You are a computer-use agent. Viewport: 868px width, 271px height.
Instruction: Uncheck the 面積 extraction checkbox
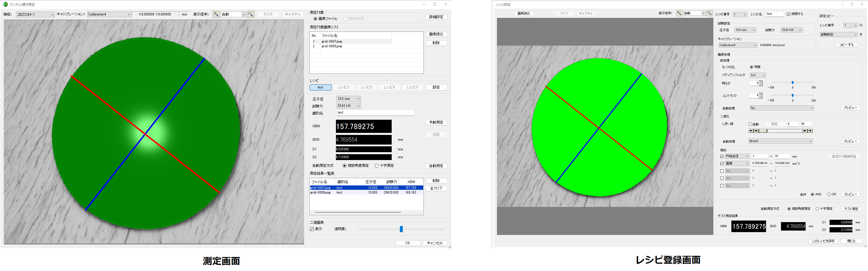pyautogui.click(x=722, y=164)
